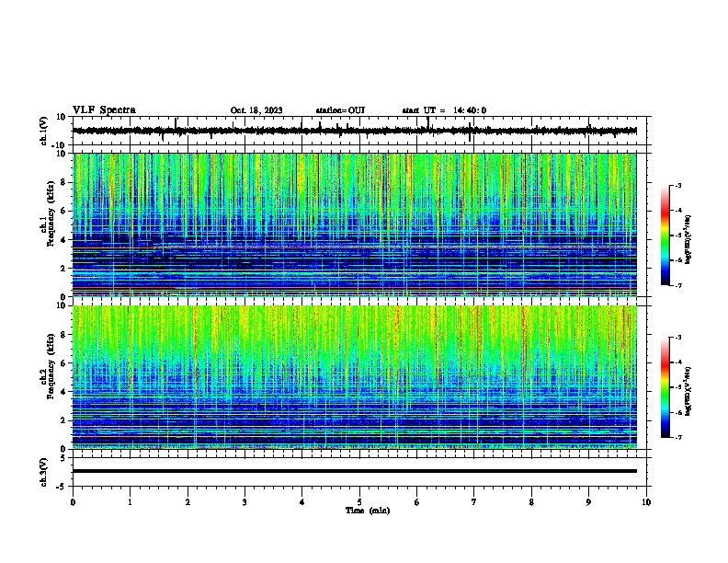Click the '5' tick on the ch.3(V) axis

coord(63,458)
